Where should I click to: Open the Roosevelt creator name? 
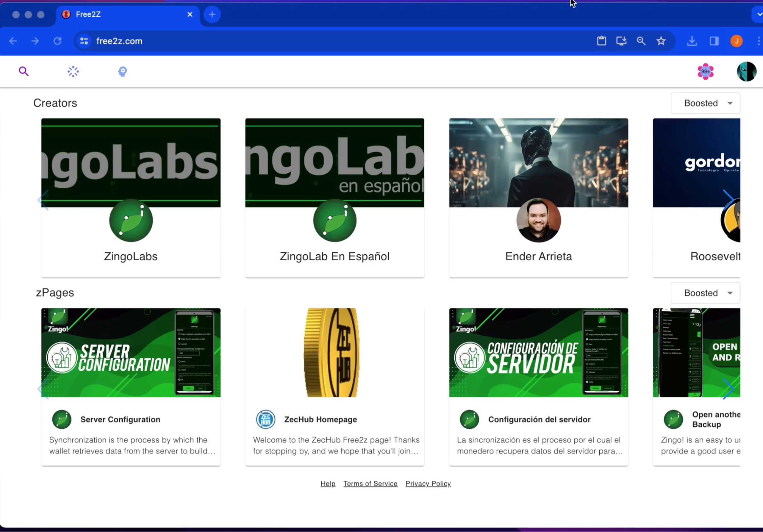(715, 256)
